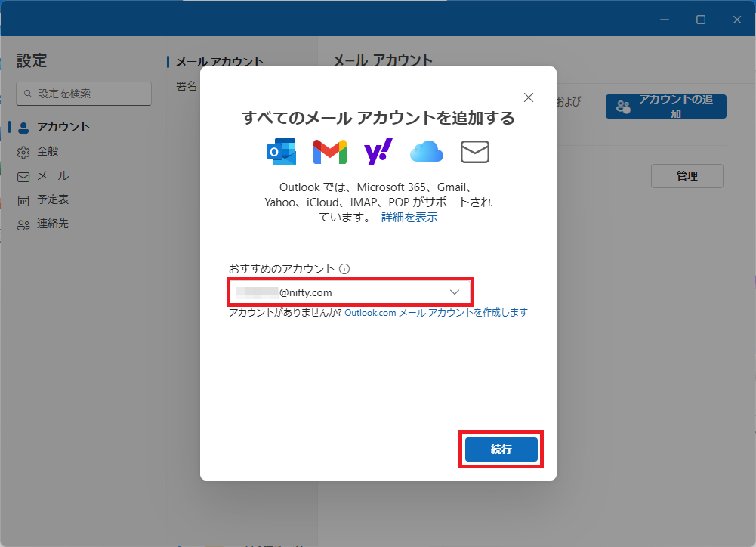Viewport: 756px width, 547px height.
Task: Open メール アカウント submenu item
Action: tap(219, 62)
